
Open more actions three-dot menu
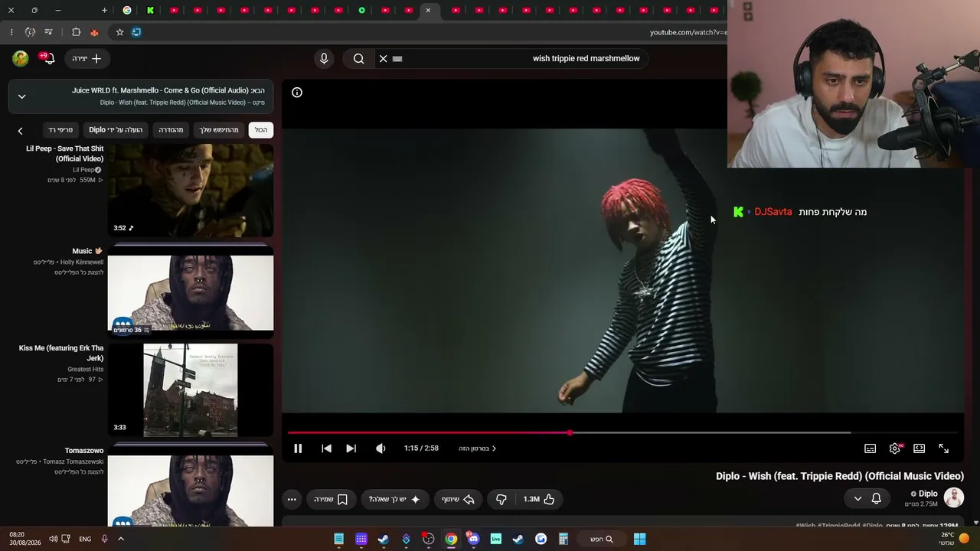292,499
